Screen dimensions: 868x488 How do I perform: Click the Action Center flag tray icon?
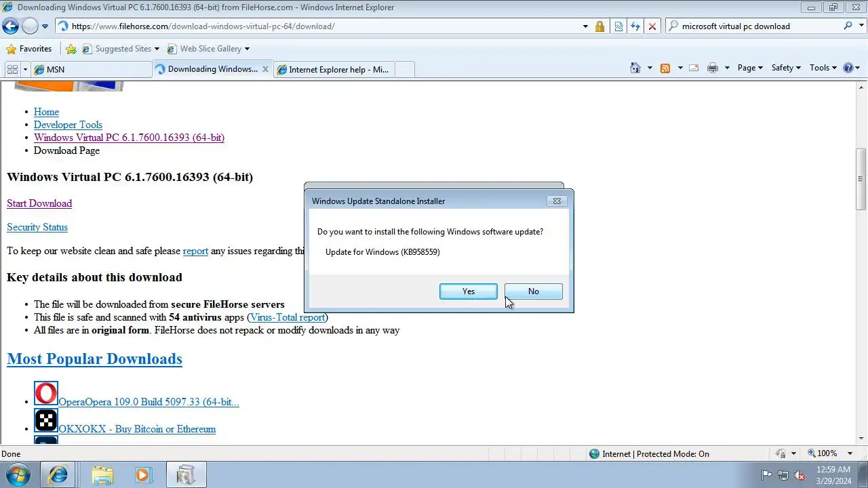coord(767,475)
